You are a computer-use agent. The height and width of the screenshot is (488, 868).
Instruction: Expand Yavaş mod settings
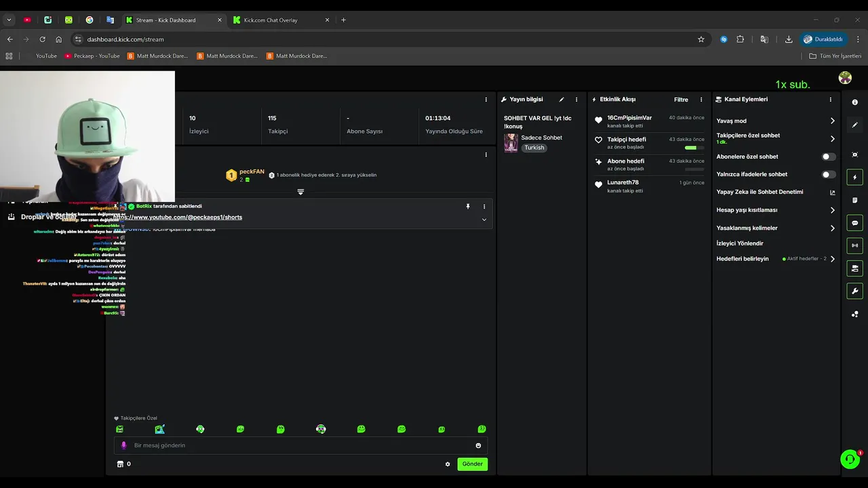(x=833, y=121)
